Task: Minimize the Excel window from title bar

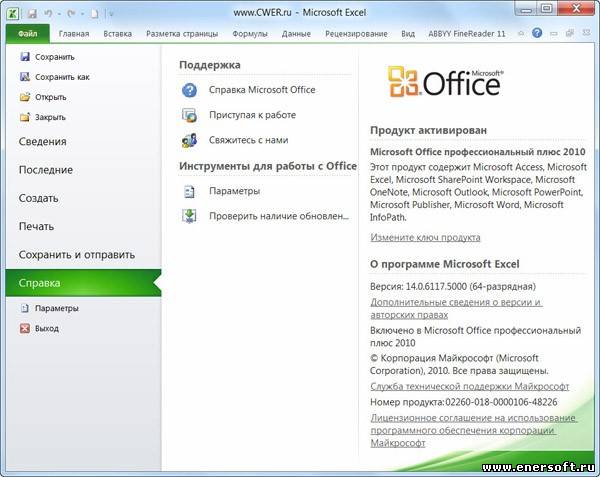Action: pos(527,8)
